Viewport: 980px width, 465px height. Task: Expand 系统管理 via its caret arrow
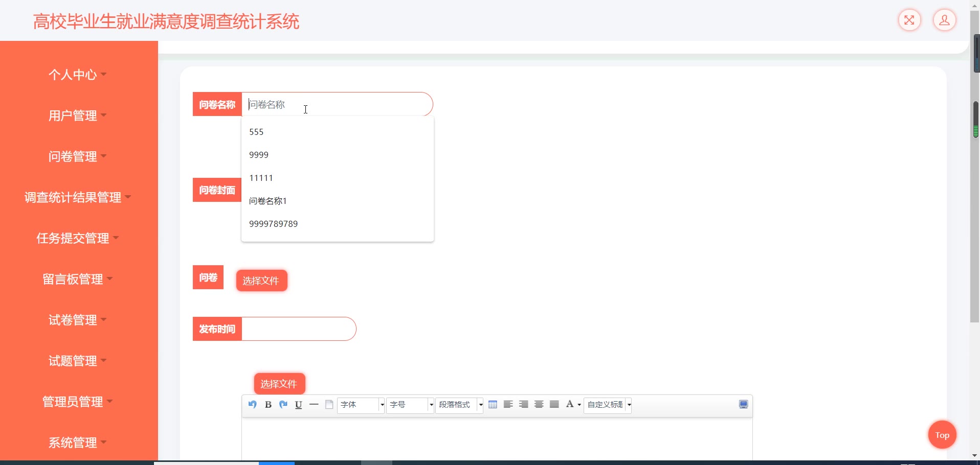pyautogui.click(x=104, y=443)
